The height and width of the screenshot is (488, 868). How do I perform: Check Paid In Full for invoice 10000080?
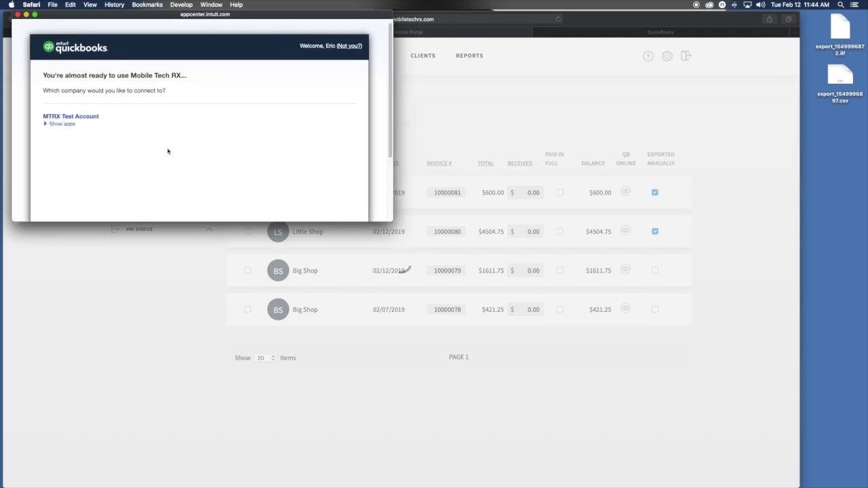(x=559, y=231)
